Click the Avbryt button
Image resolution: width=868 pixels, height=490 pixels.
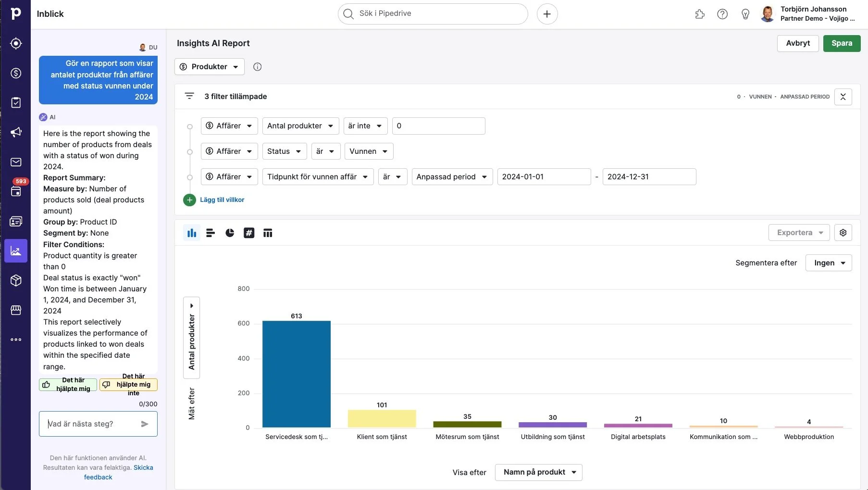tap(798, 43)
